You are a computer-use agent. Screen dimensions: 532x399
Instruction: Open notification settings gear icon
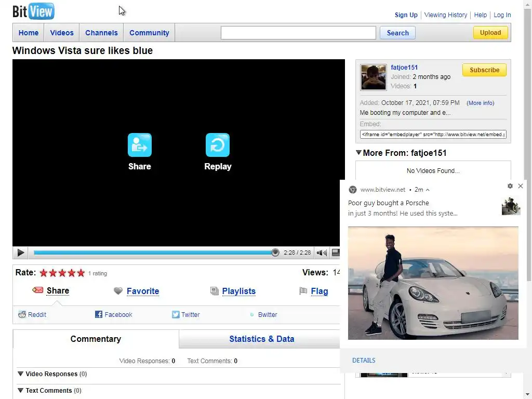coord(510,186)
